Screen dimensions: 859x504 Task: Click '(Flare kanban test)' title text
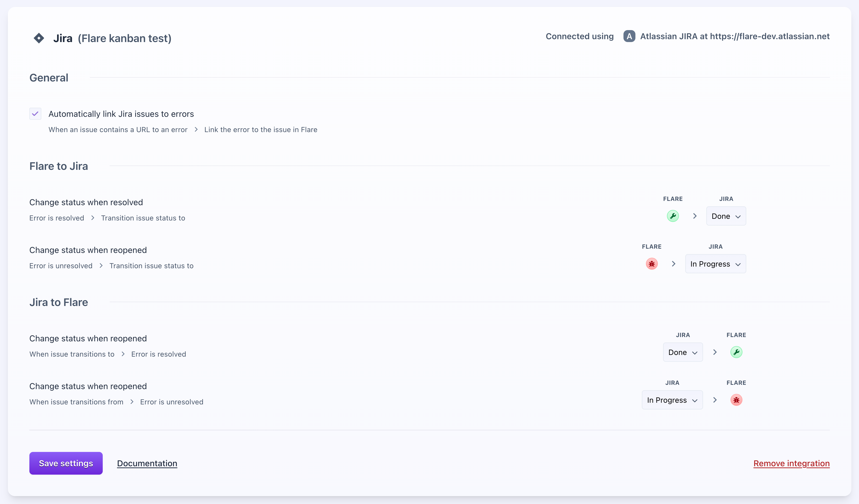pos(124,38)
